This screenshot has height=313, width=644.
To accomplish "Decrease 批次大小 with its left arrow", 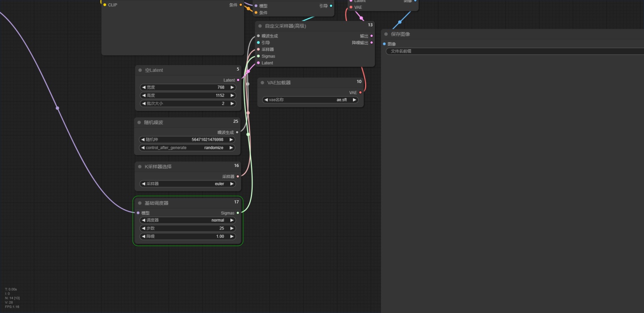I will coord(144,103).
